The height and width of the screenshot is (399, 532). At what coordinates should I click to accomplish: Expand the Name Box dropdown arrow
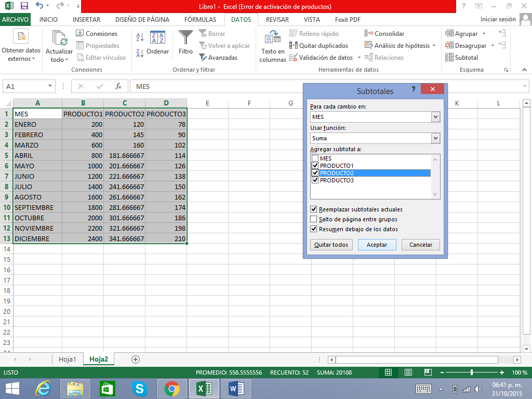[x=50, y=86]
